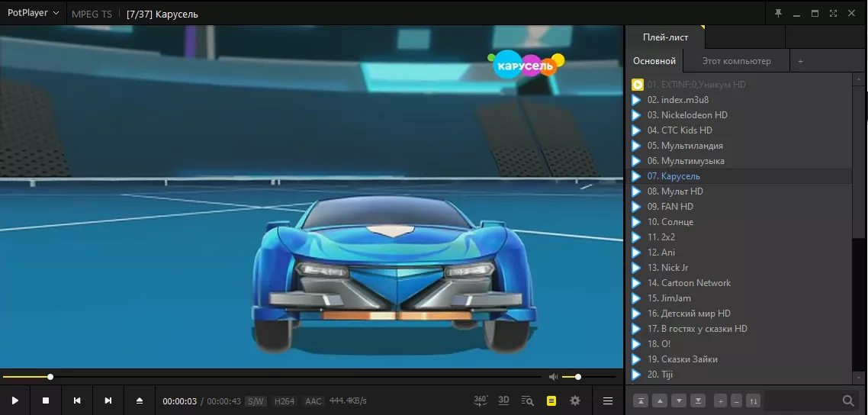Select playlist item 02. index.m3u8
The height and width of the screenshot is (415, 868).
[738, 100]
